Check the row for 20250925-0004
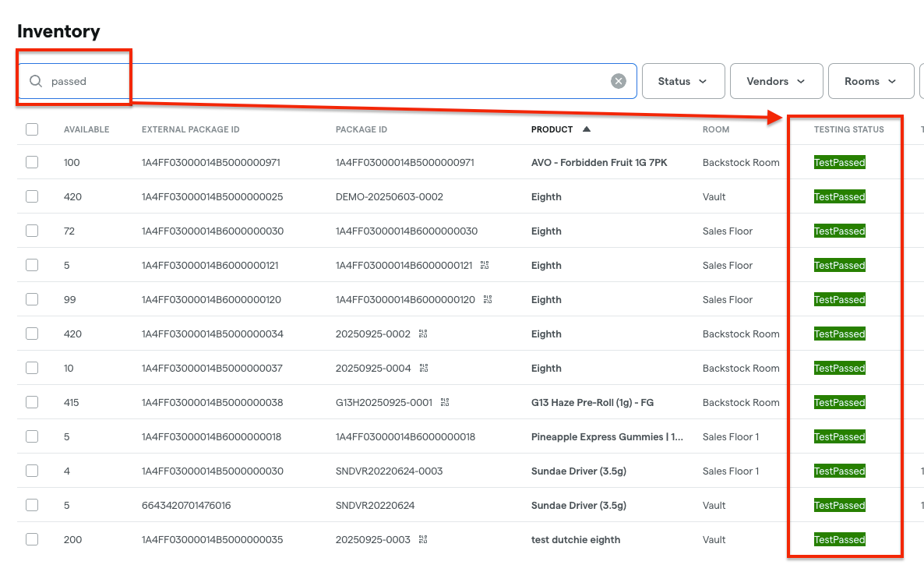The height and width of the screenshot is (579, 924). point(32,368)
